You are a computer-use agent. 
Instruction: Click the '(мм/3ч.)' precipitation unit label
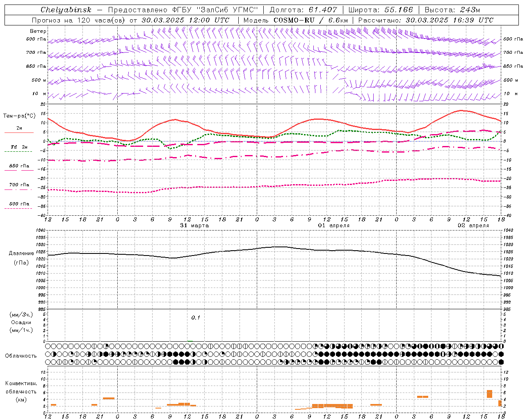21,315
